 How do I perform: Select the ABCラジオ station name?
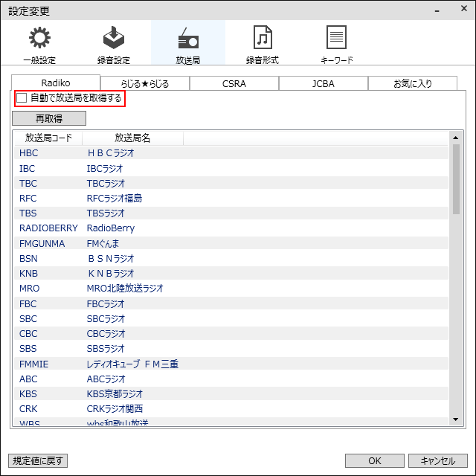[106, 379]
